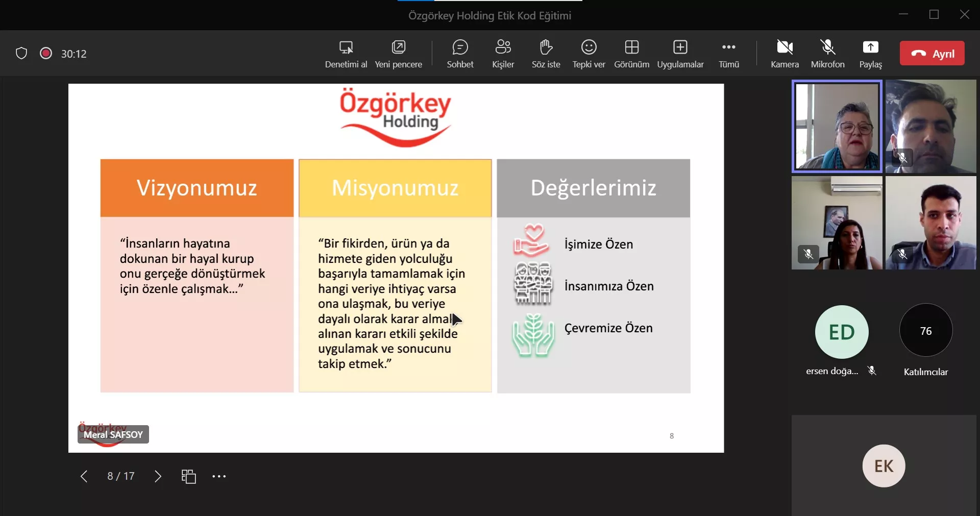Image resolution: width=980 pixels, height=516 pixels.
Task: Click the ersen doğa... participant name
Action: click(x=832, y=371)
